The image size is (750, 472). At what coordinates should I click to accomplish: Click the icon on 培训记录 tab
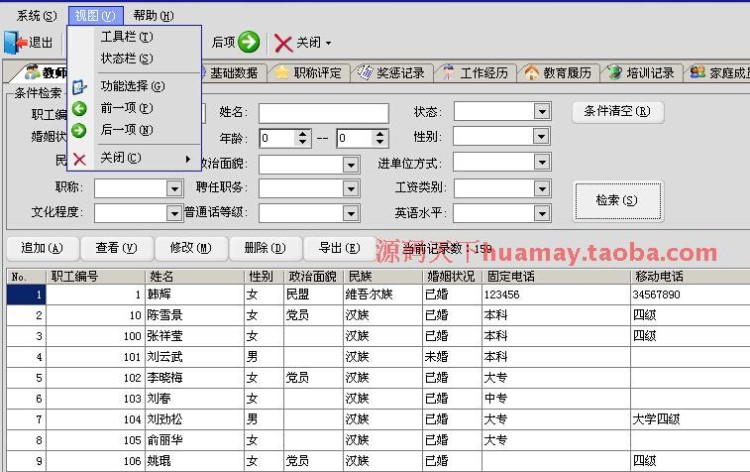(615, 73)
